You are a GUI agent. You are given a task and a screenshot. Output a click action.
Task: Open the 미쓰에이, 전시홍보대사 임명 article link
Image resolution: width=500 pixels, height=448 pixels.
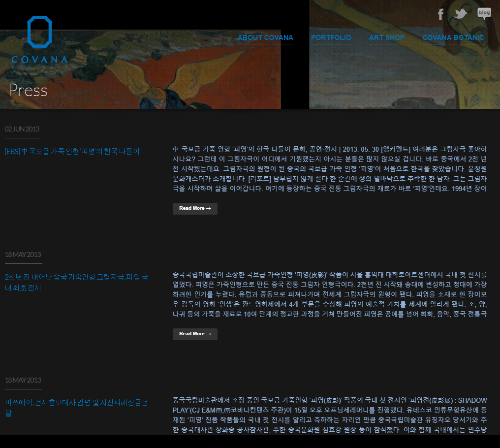tap(77, 408)
